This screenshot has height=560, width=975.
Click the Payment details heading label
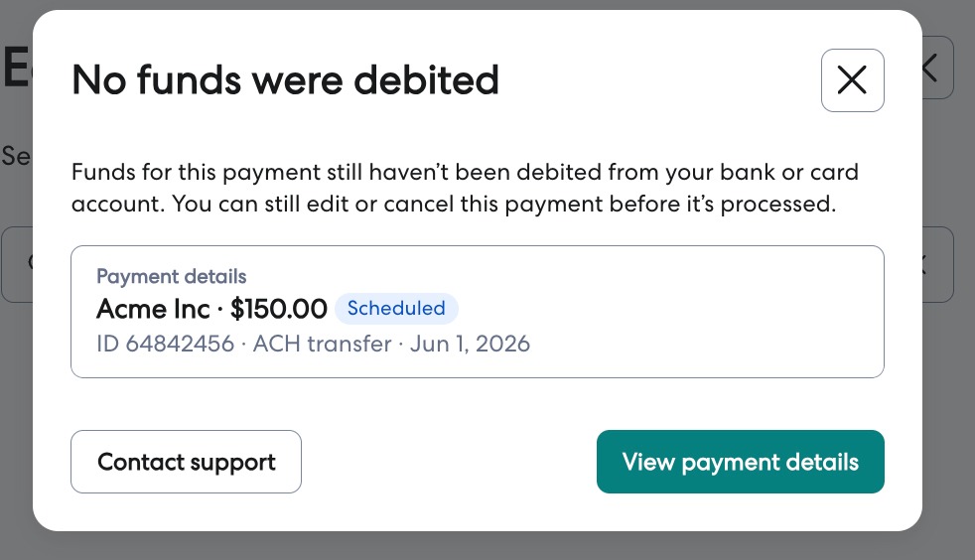(x=172, y=277)
